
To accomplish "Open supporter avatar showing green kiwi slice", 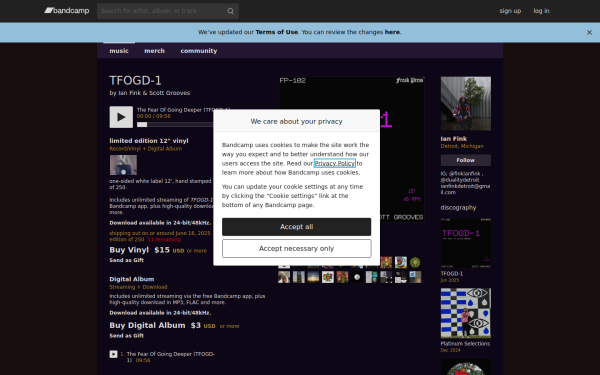I will (x=415, y=262).
